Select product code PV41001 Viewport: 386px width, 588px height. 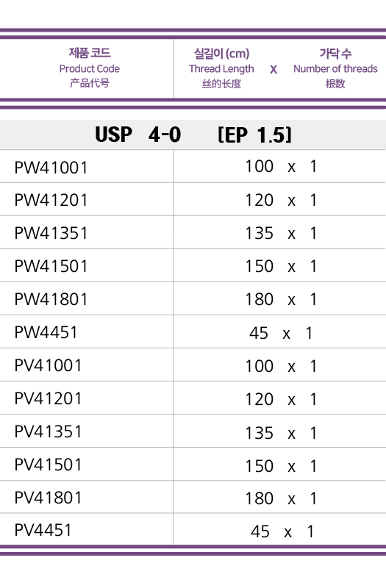point(48,365)
